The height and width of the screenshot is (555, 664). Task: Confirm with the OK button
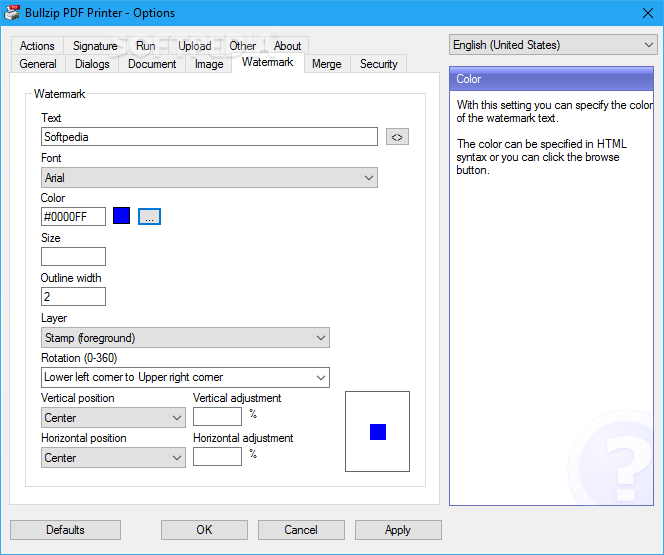[204, 530]
